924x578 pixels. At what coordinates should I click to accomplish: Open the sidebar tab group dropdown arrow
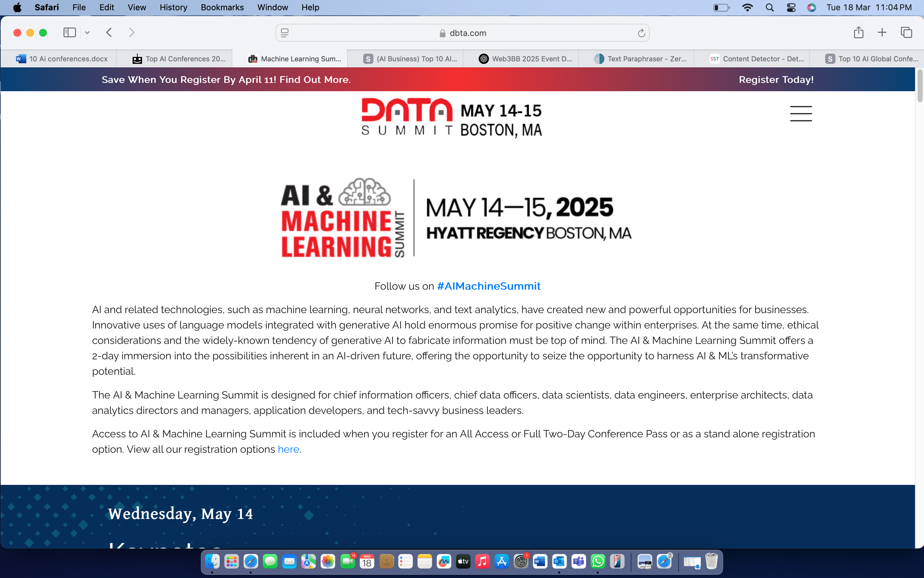click(x=88, y=33)
